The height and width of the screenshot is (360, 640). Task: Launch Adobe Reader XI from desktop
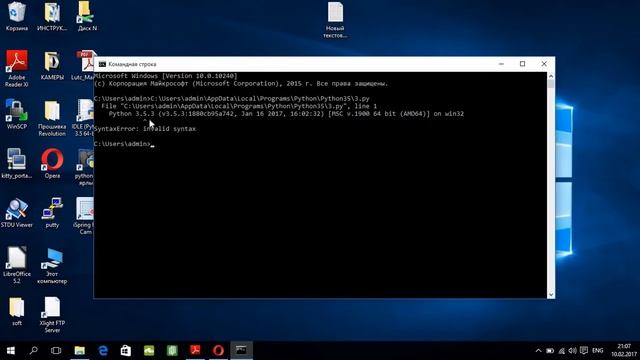(x=17, y=68)
